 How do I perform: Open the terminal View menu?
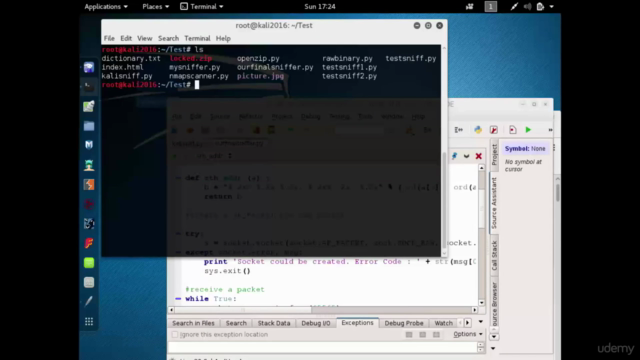point(144,38)
